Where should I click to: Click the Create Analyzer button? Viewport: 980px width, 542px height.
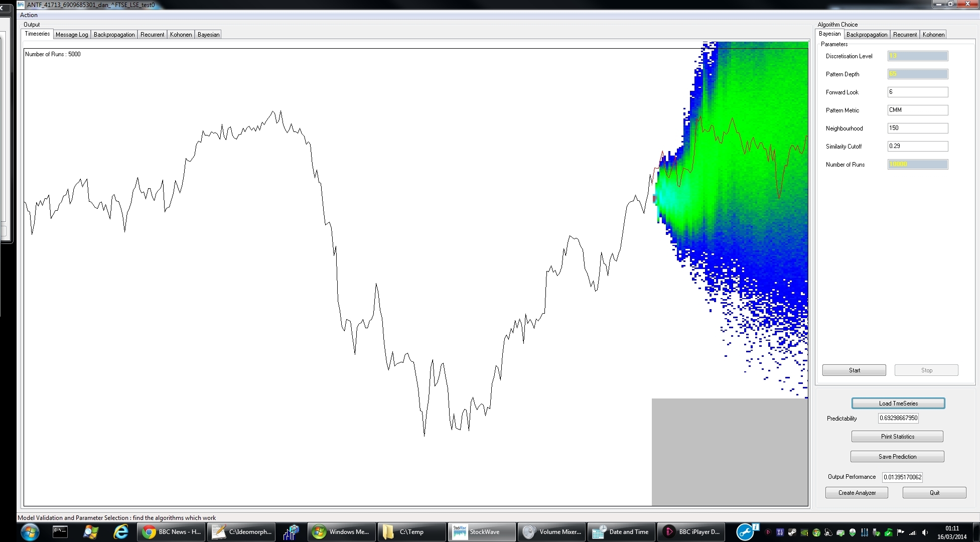coord(857,493)
